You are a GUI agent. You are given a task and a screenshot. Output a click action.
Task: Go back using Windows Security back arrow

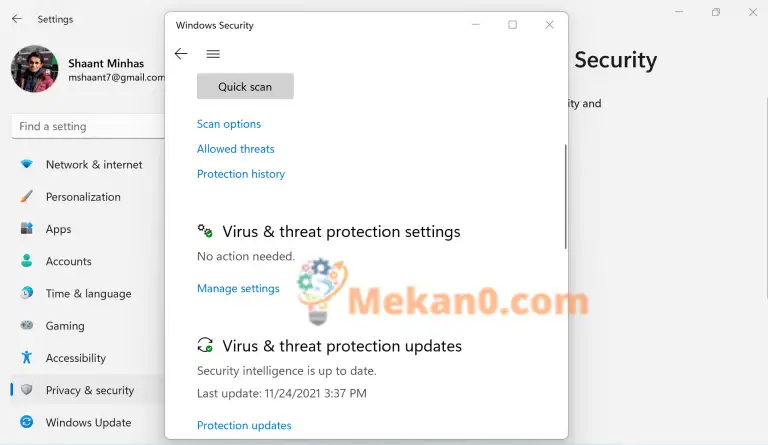click(181, 54)
